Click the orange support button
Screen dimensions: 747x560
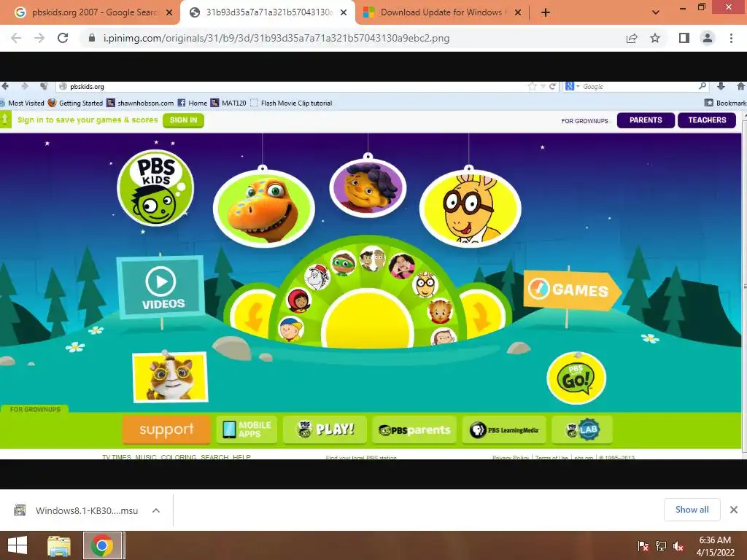[166, 429]
